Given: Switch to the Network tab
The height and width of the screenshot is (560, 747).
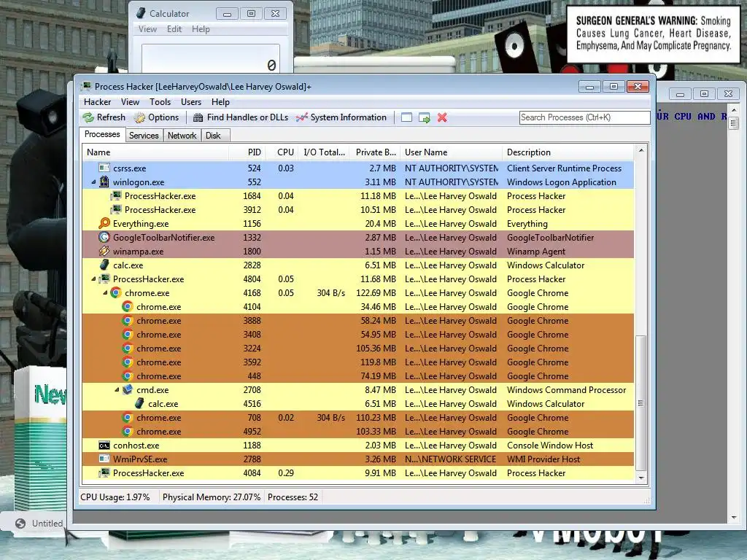Looking at the screenshot, I should point(182,135).
